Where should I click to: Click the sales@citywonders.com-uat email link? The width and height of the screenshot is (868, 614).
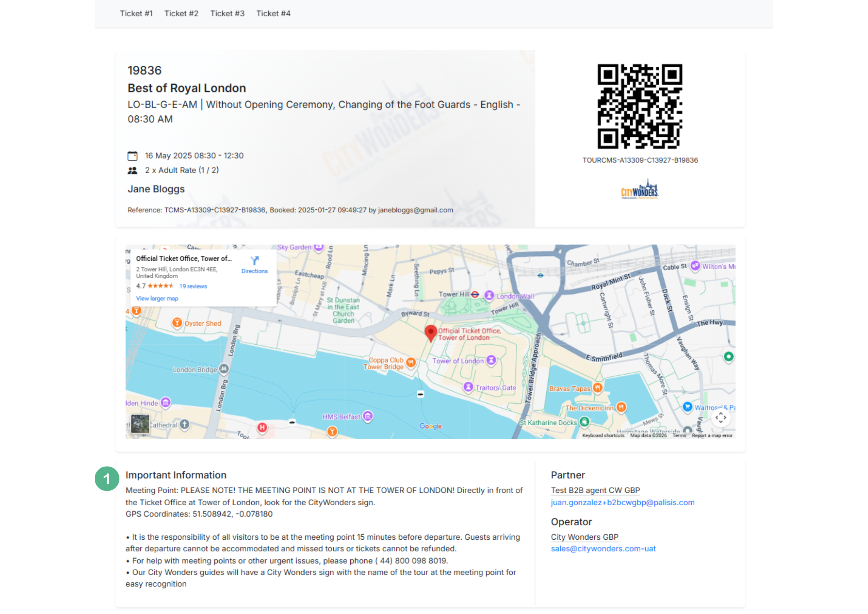(x=603, y=549)
